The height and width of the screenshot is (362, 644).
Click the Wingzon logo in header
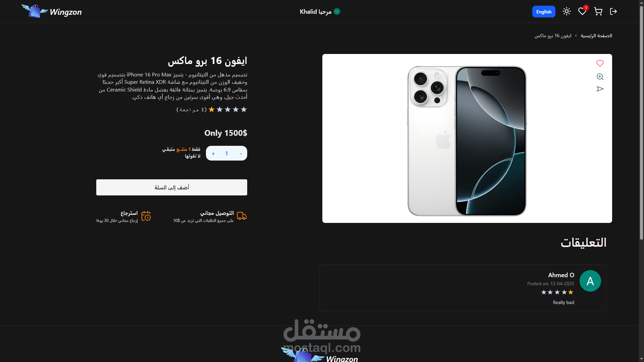tap(51, 11)
